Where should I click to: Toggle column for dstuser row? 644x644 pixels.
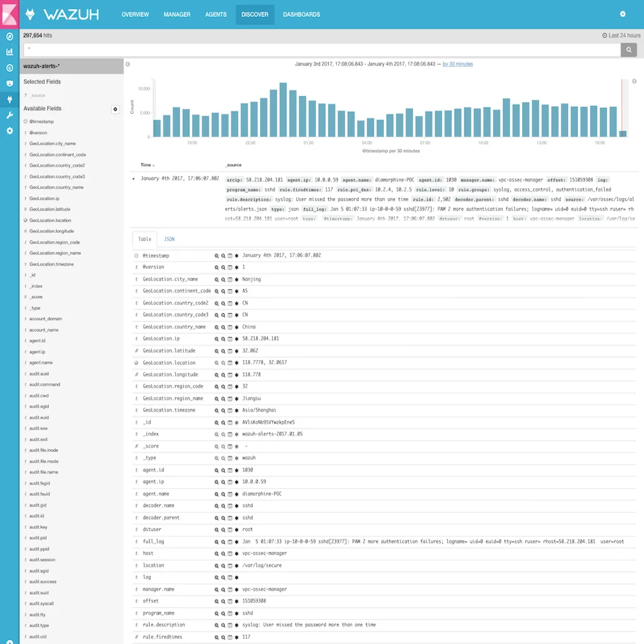230,530
